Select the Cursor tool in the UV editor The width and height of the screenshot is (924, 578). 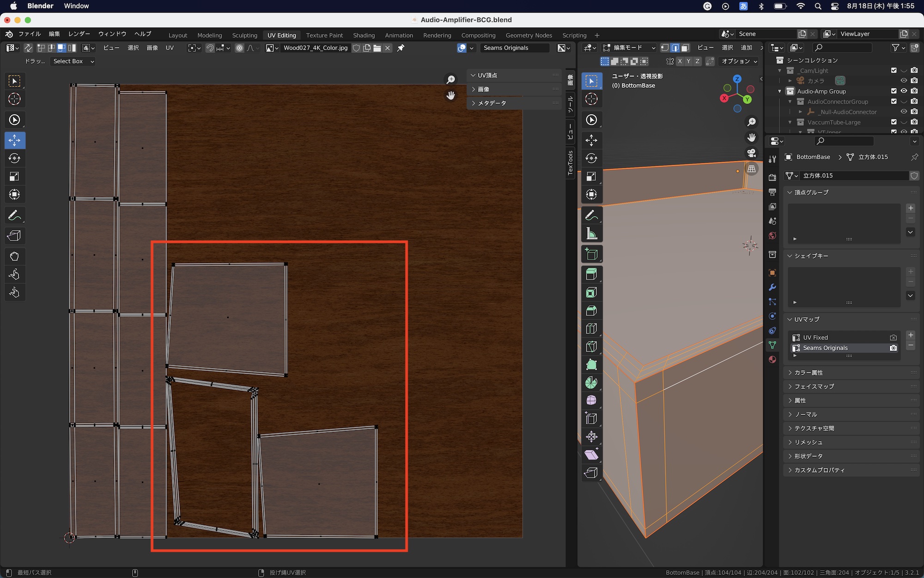(x=15, y=98)
